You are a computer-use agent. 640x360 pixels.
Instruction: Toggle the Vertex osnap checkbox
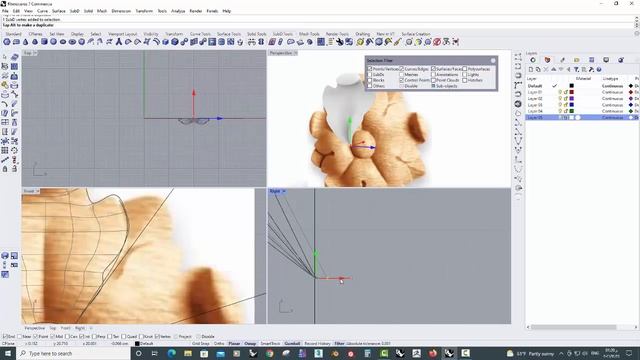[157, 337]
